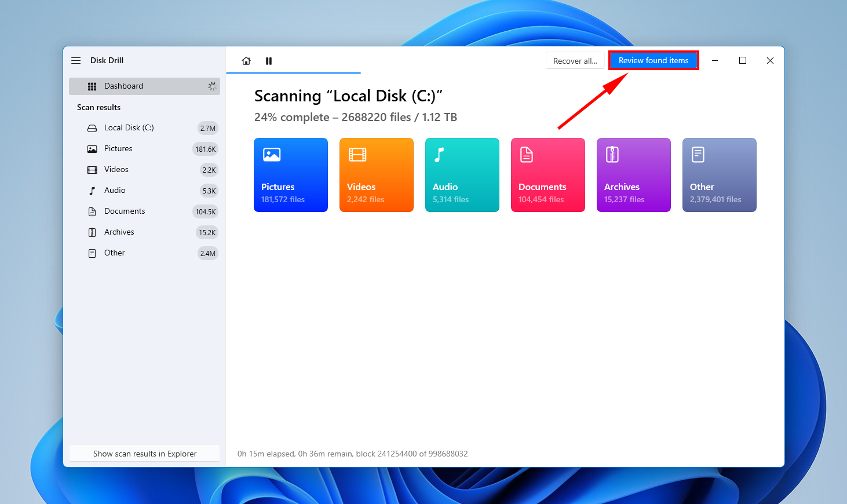
Task: Select Pictures in the sidebar
Action: pos(144,149)
